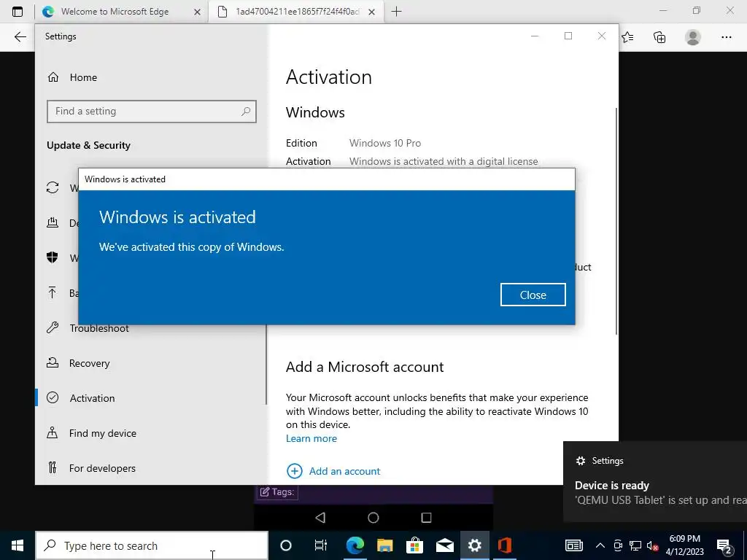This screenshot has height=560, width=747.
Task: Open clock showing 6:09 PM
Action: pyautogui.click(x=684, y=545)
